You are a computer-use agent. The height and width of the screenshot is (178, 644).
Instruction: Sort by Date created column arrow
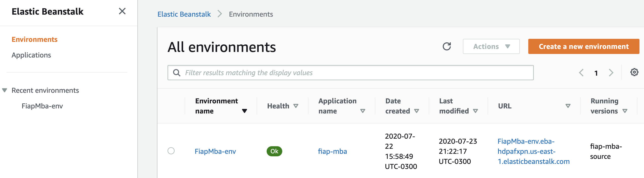417,111
